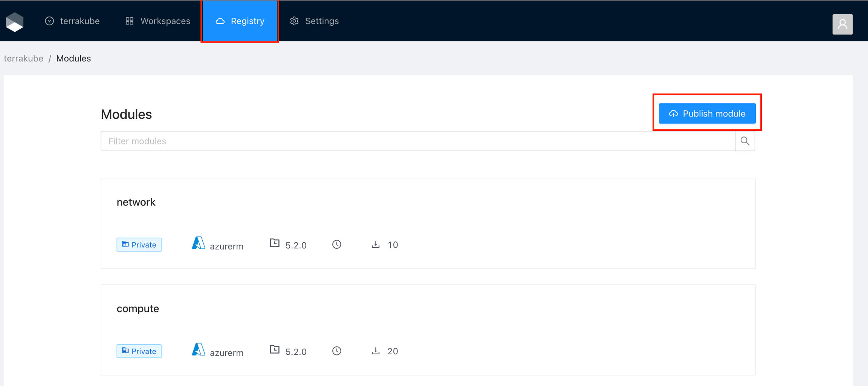Viewport: 868px width, 386px height.
Task: Click the Azure icon on compute module
Action: (198, 350)
